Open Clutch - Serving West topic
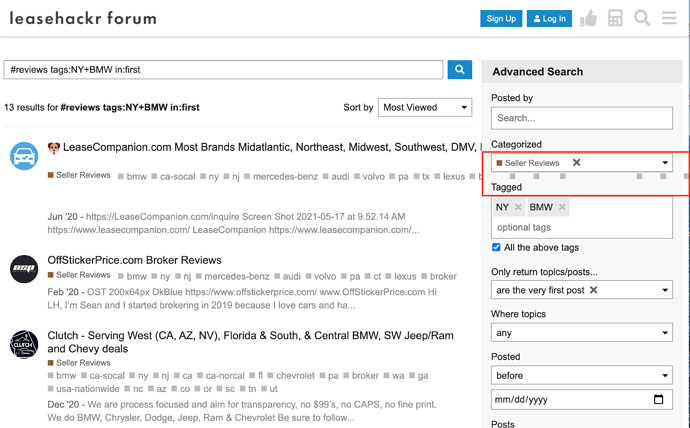The width and height of the screenshot is (690, 428). pos(250,342)
